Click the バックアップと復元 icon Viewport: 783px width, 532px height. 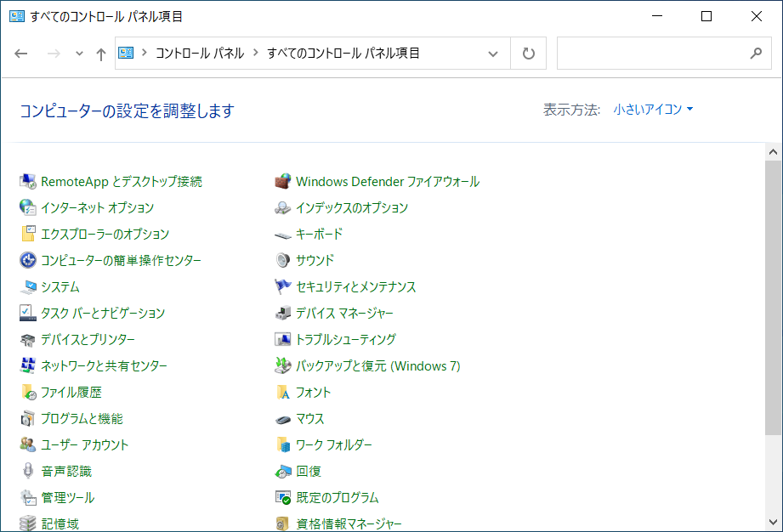coord(283,365)
